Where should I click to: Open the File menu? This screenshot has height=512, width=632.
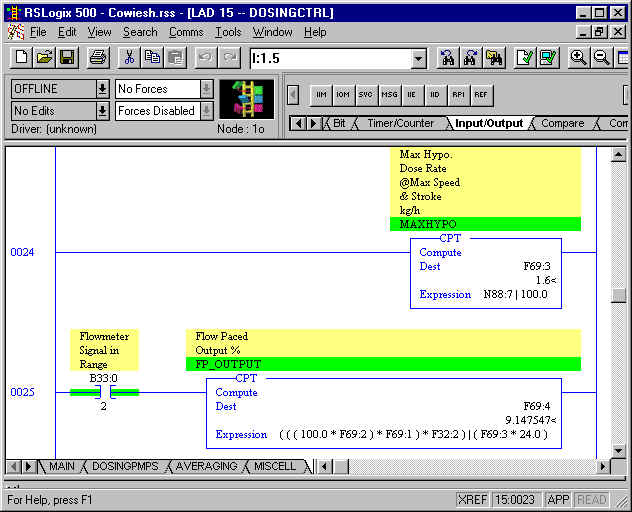(x=38, y=32)
